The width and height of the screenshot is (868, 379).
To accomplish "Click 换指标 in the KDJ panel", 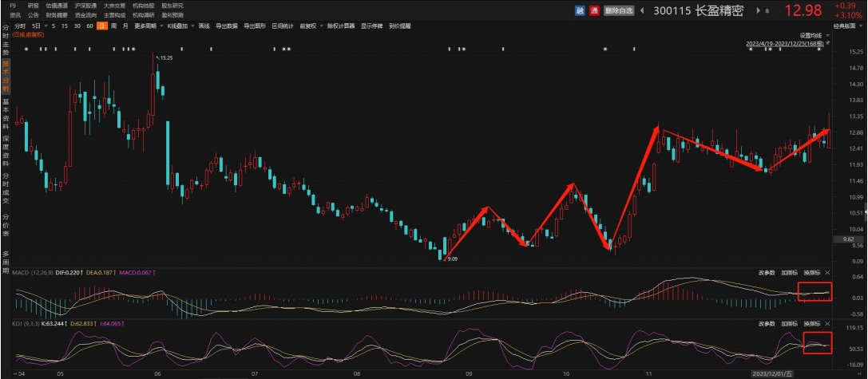I will pyautogui.click(x=811, y=323).
